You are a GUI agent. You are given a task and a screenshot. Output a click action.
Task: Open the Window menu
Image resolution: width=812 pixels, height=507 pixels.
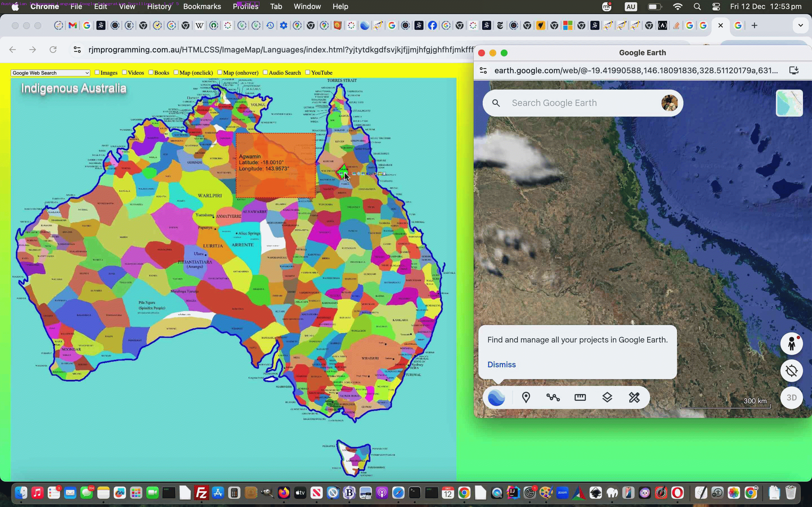tap(307, 6)
